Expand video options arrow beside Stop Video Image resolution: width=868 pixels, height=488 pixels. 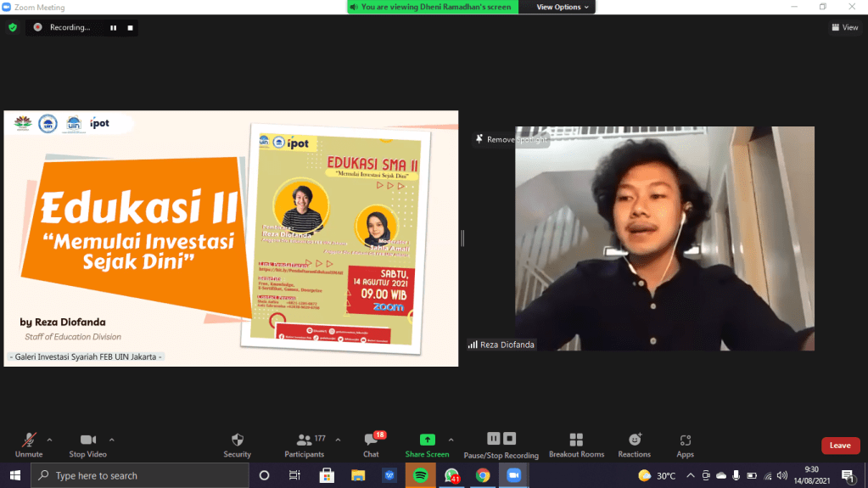pos(112,440)
